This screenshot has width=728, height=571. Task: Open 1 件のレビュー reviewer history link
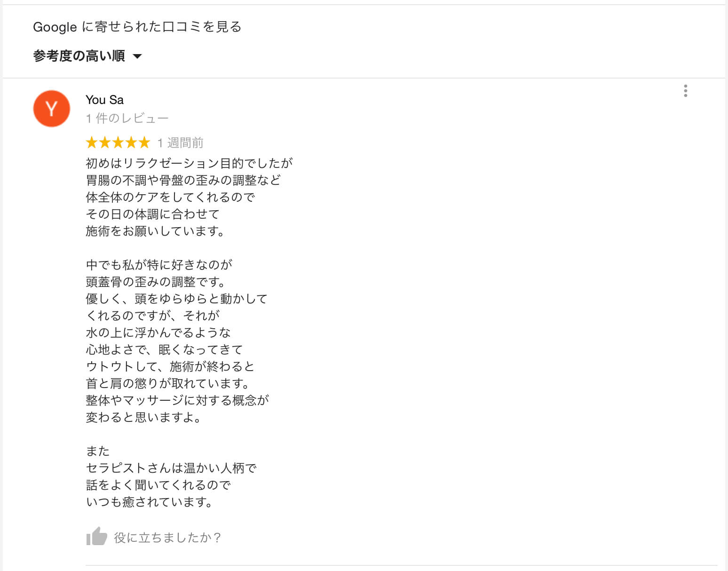click(127, 118)
